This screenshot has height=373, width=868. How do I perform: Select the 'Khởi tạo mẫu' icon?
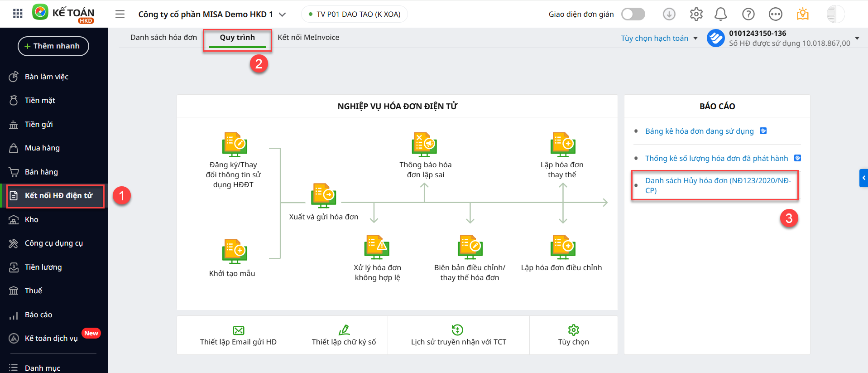[235, 251]
